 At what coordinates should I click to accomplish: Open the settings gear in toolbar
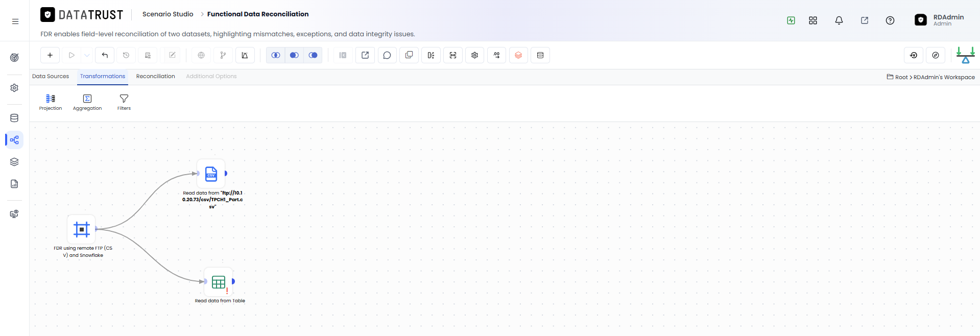(475, 55)
